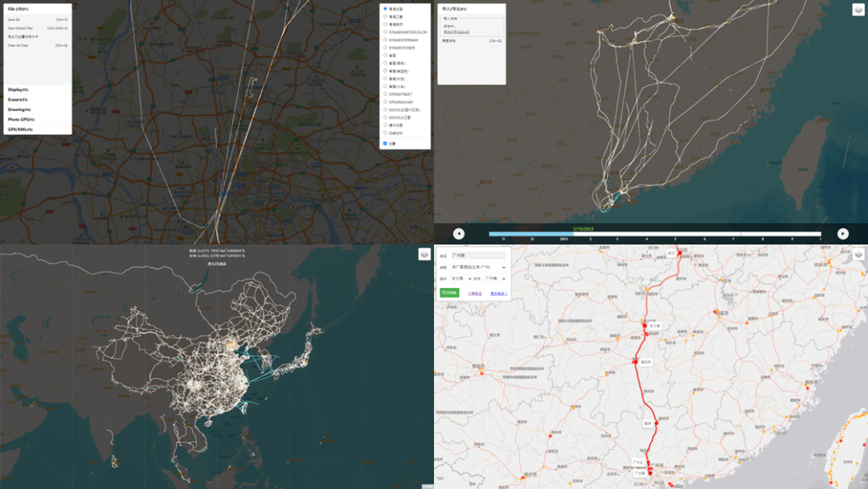Expand the Drawing (F4) section
The width and height of the screenshot is (868, 489).
[x=38, y=109]
